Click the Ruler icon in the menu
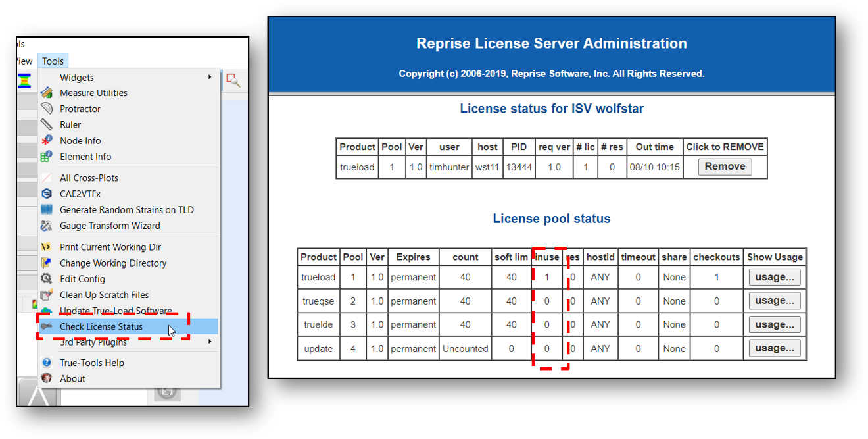This screenshot has width=868, height=439. point(47,124)
